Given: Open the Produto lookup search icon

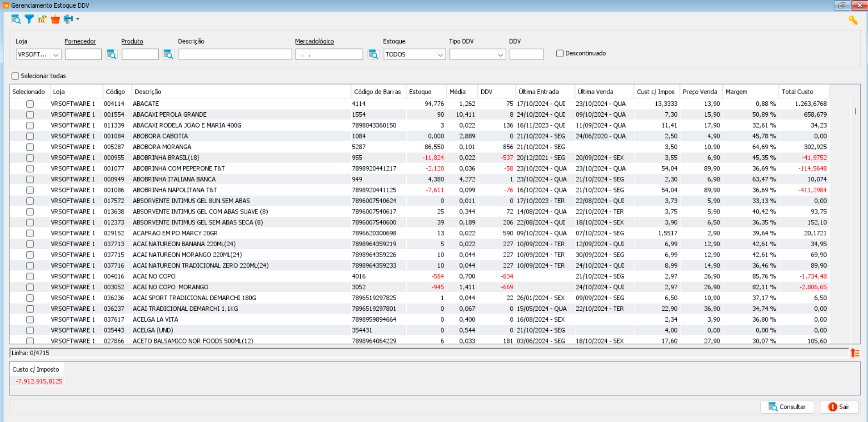Looking at the screenshot, I should click(168, 55).
